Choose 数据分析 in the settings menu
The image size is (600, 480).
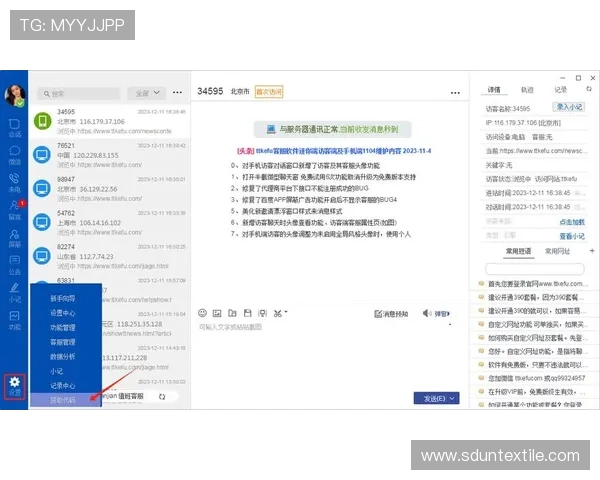[63, 356]
